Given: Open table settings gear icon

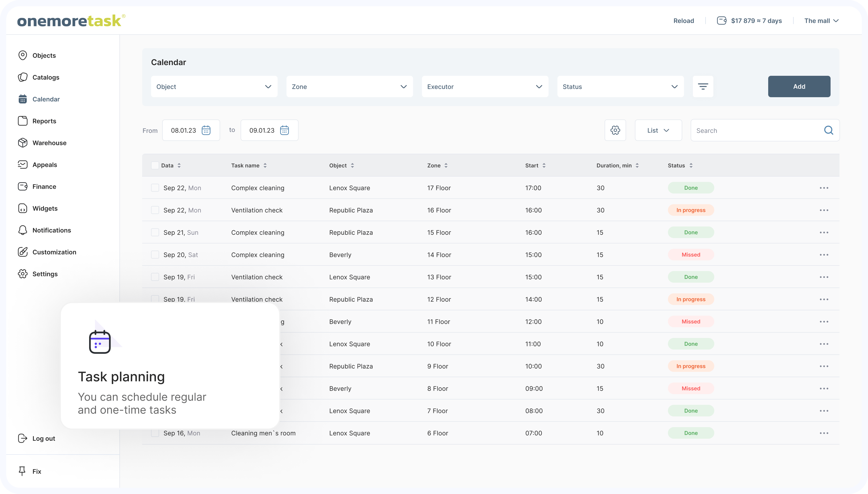Looking at the screenshot, I should pyautogui.click(x=615, y=130).
